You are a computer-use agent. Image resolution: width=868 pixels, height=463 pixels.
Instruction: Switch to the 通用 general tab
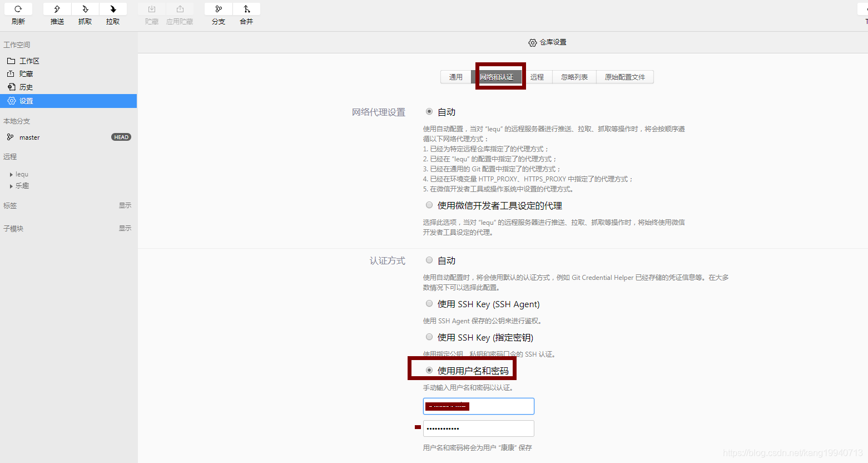pyautogui.click(x=456, y=77)
